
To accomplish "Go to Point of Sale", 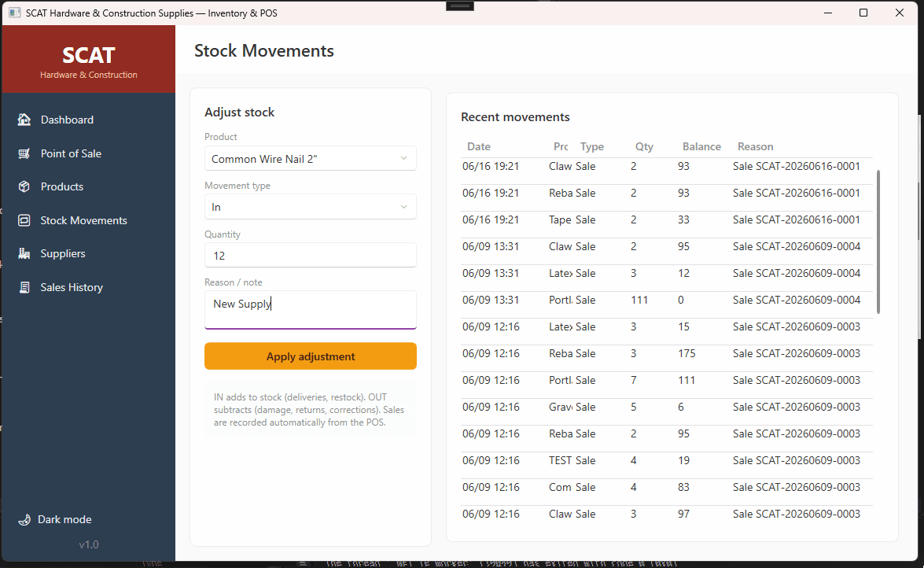I will (88, 153).
